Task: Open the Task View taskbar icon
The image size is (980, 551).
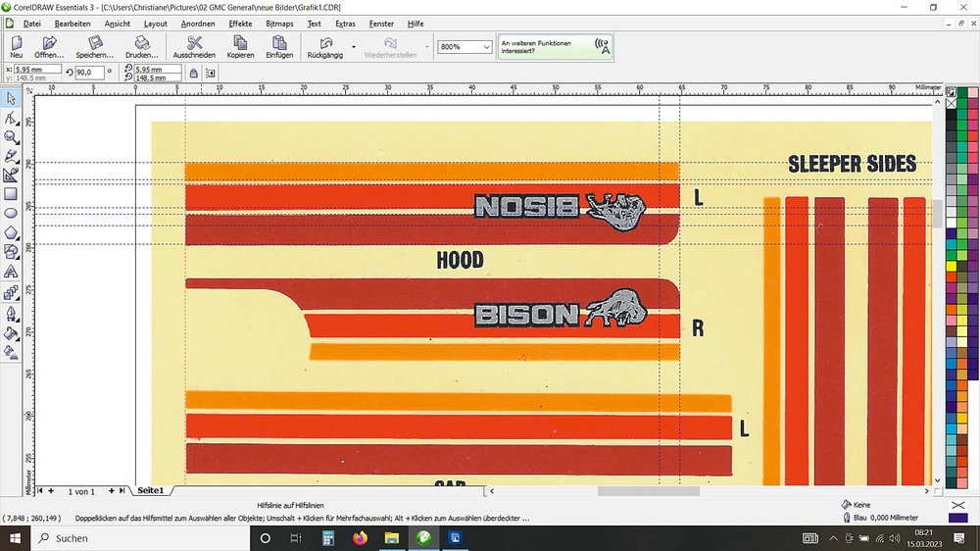Action: [x=296, y=538]
